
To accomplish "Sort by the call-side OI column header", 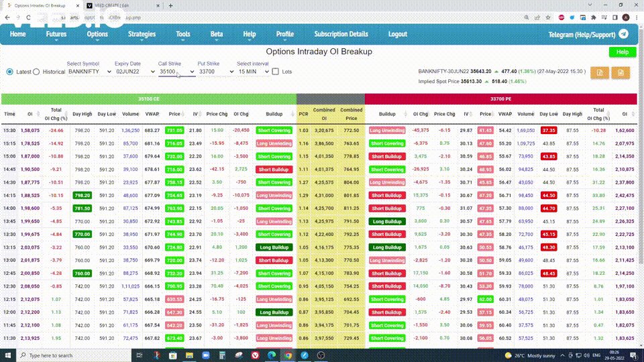I will pyautogui.click(x=30, y=114).
